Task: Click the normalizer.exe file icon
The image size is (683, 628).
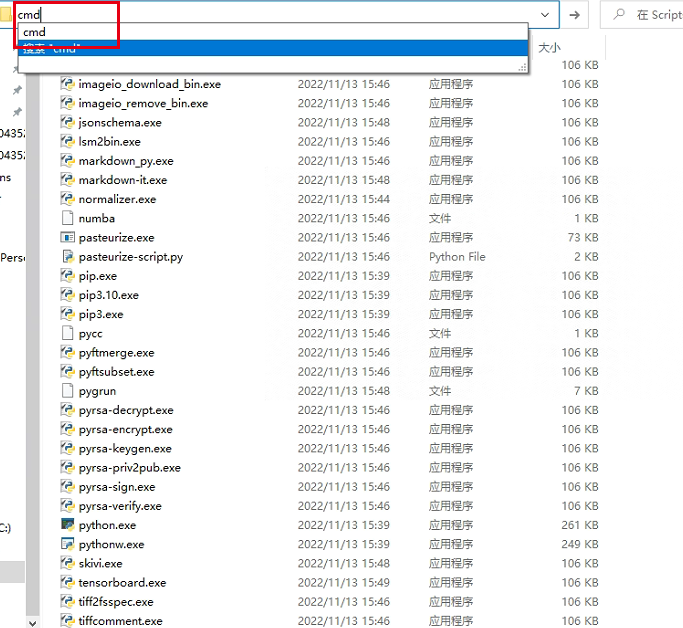Action: pyautogui.click(x=68, y=199)
